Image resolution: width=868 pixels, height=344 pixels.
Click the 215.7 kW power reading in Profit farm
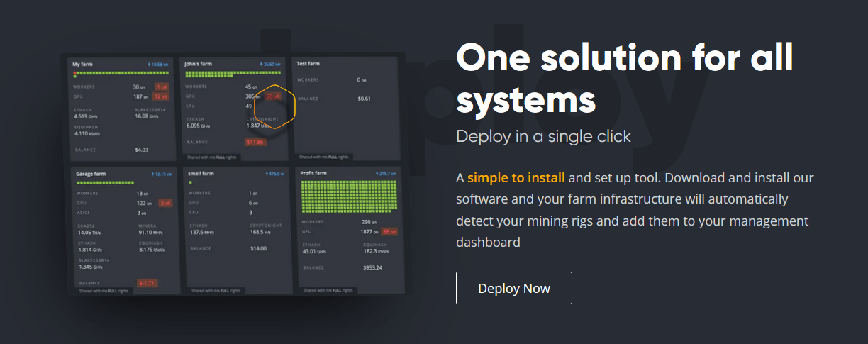tap(386, 174)
